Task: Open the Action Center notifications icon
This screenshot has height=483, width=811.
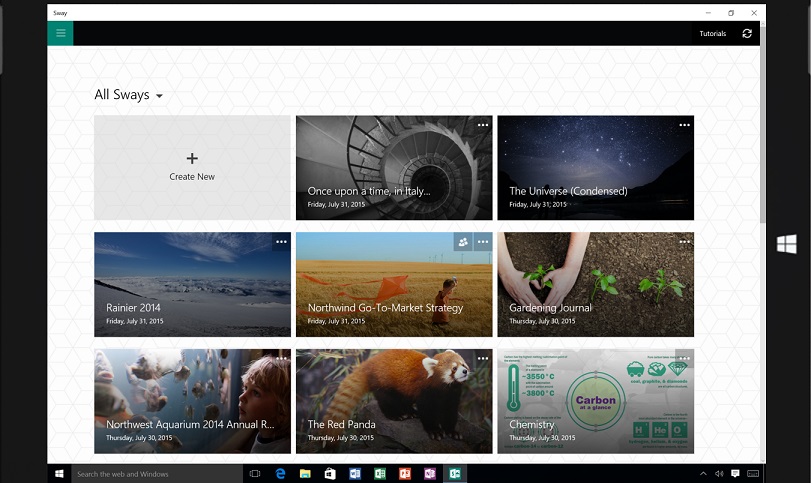Action: [x=735, y=474]
